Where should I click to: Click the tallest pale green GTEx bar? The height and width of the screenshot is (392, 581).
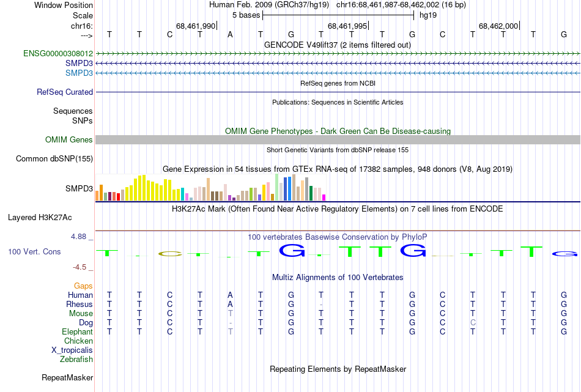pos(277,188)
